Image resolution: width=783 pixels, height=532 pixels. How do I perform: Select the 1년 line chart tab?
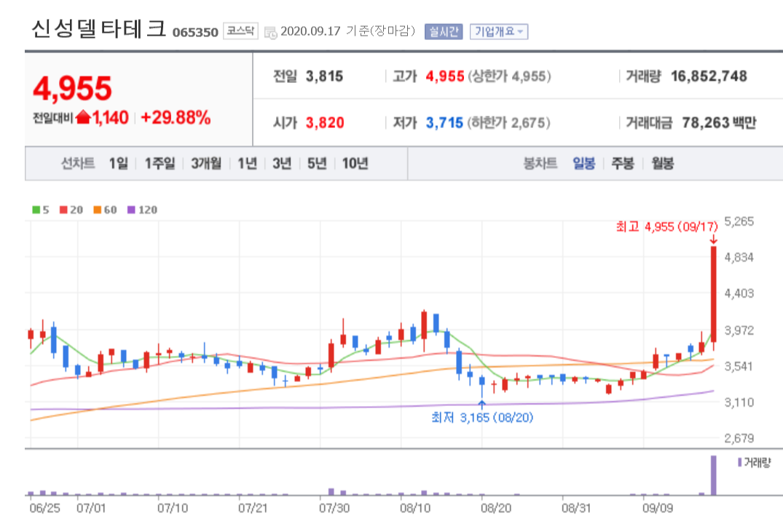point(247,163)
